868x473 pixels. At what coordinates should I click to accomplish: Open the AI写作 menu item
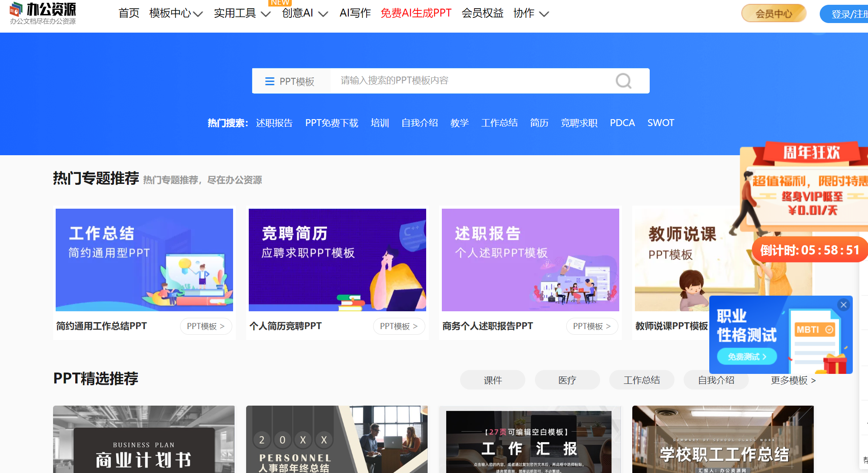pyautogui.click(x=355, y=13)
